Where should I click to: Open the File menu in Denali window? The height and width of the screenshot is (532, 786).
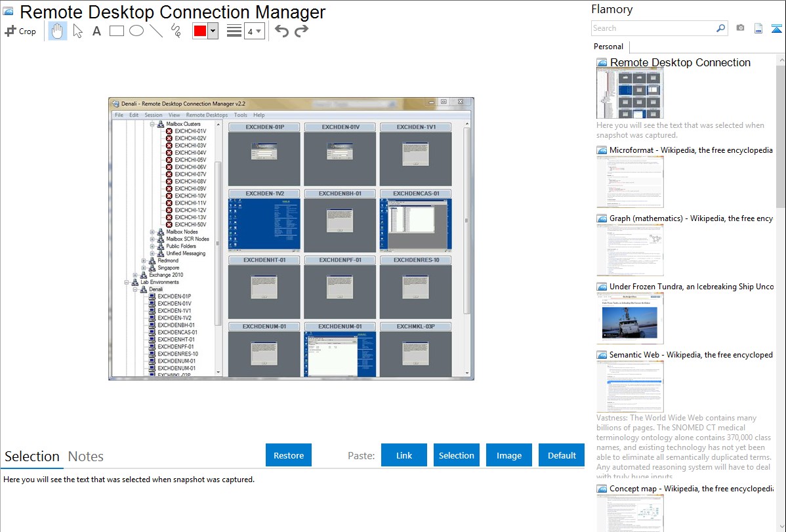[119, 115]
